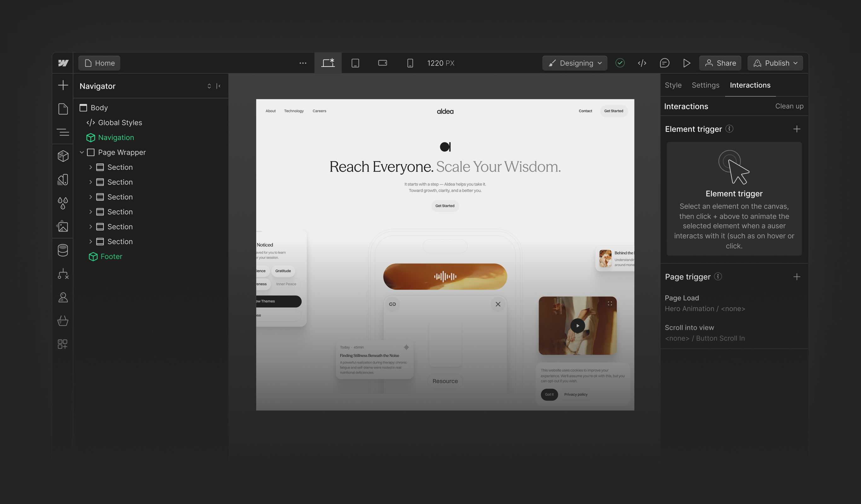861x504 pixels.
Task: Show info for Element trigger
Action: tap(729, 129)
